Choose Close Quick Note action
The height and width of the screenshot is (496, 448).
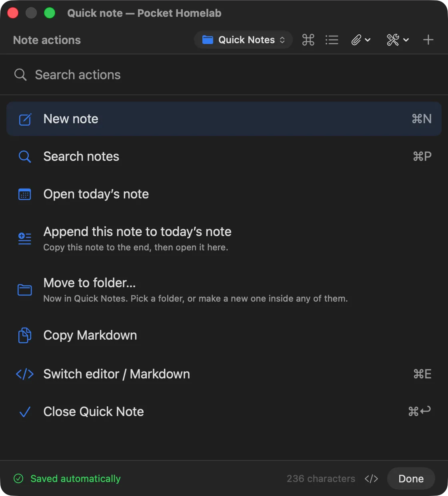(x=224, y=412)
